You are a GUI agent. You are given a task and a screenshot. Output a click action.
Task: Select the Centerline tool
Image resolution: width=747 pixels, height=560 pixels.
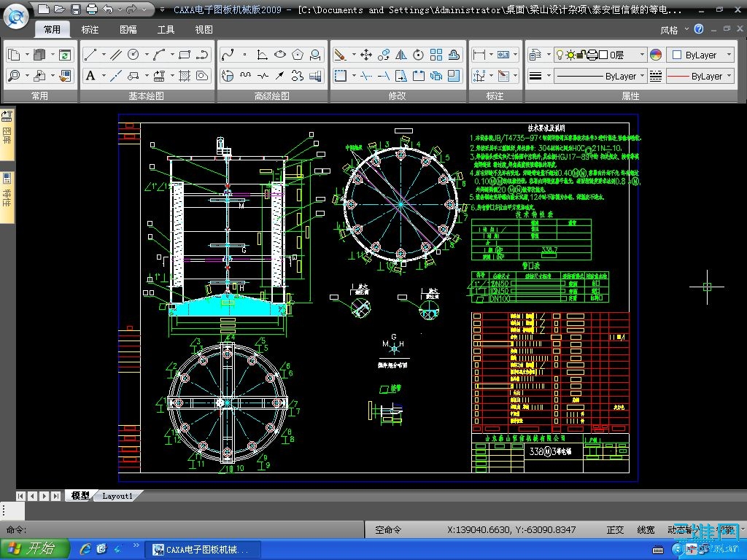point(115,76)
